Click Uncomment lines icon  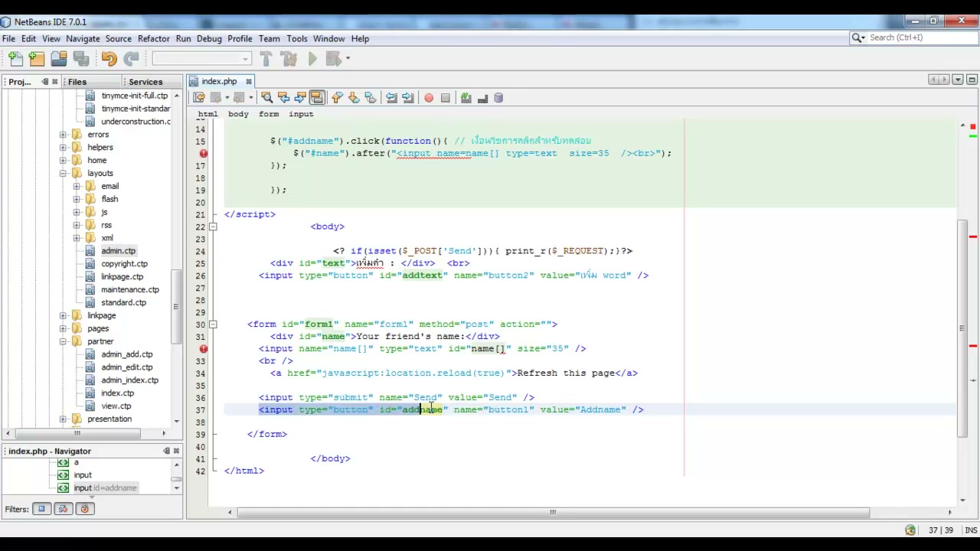tap(482, 98)
